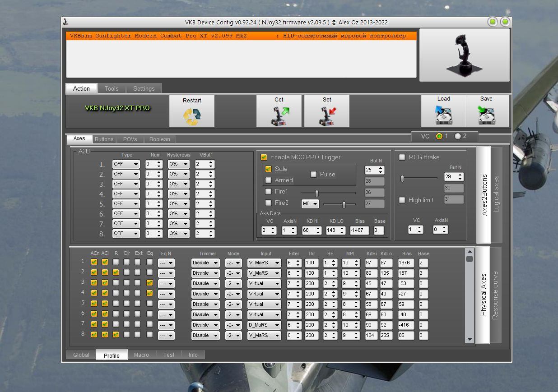Open the Global bottom tab

[81, 355]
